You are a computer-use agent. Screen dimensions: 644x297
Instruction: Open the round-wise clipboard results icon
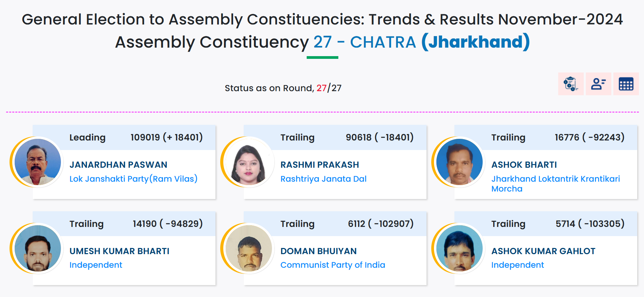coord(571,84)
